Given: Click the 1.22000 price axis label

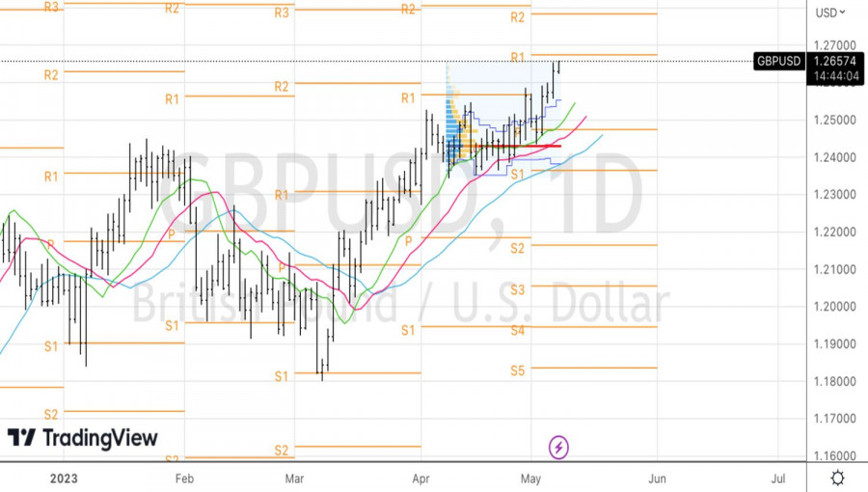Looking at the screenshot, I should click(x=835, y=232).
